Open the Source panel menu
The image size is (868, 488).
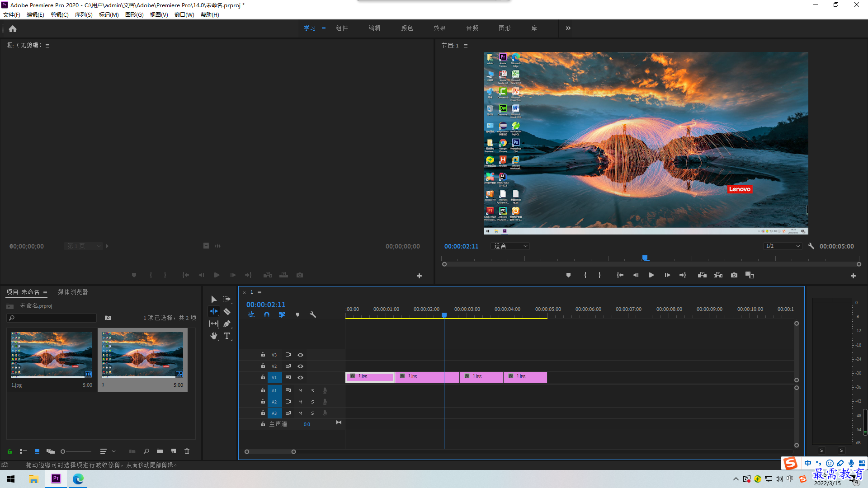coord(47,46)
